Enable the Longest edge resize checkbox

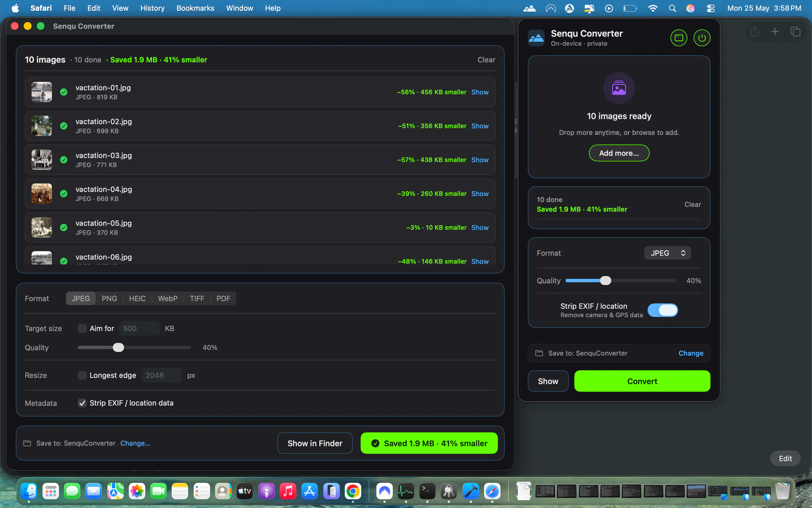[x=82, y=375]
